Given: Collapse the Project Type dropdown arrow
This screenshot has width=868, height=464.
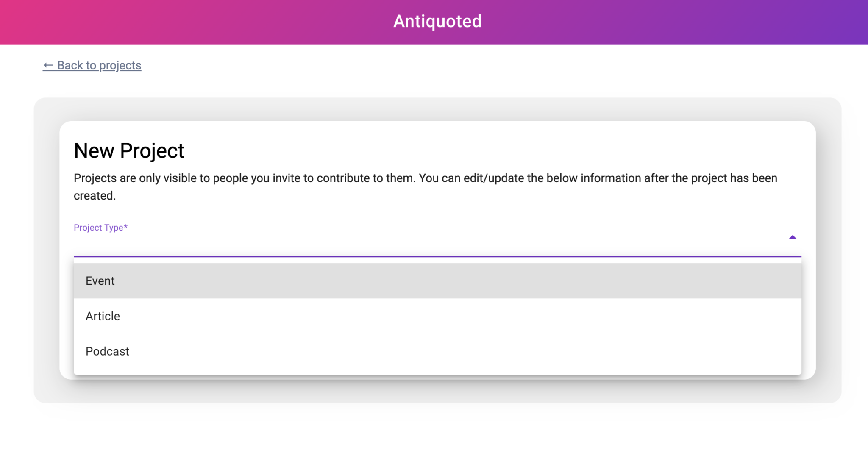Looking at the screenshot, I should point(793,237).
